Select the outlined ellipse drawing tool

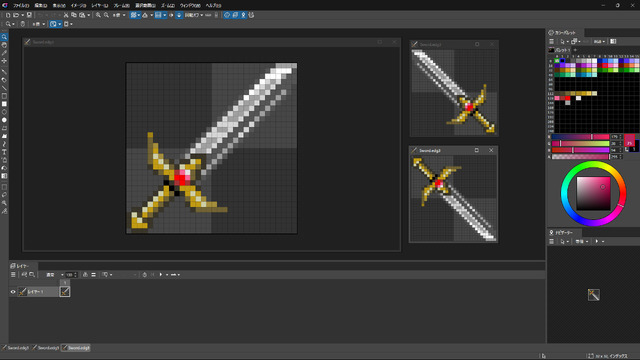4,112
